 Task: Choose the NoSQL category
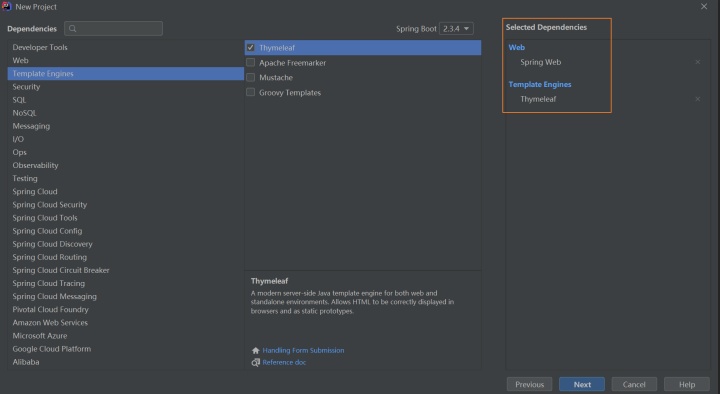126,113
